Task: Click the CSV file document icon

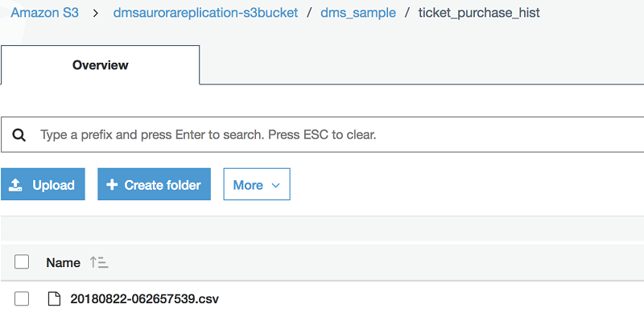Action: tap(55, 299)
